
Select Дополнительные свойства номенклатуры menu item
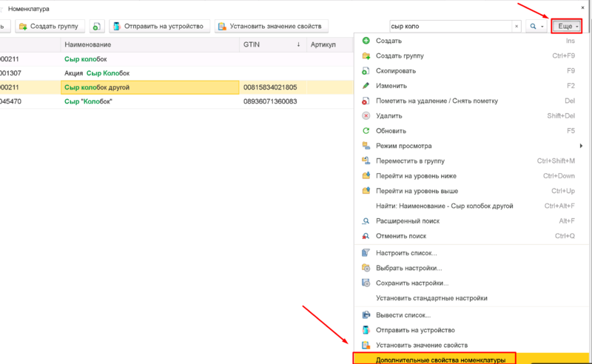440,360
